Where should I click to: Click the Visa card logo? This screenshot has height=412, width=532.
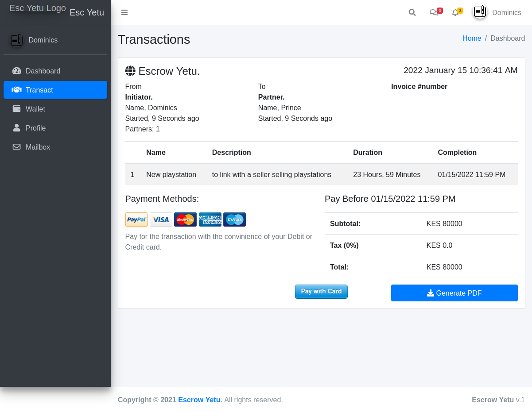161,219
